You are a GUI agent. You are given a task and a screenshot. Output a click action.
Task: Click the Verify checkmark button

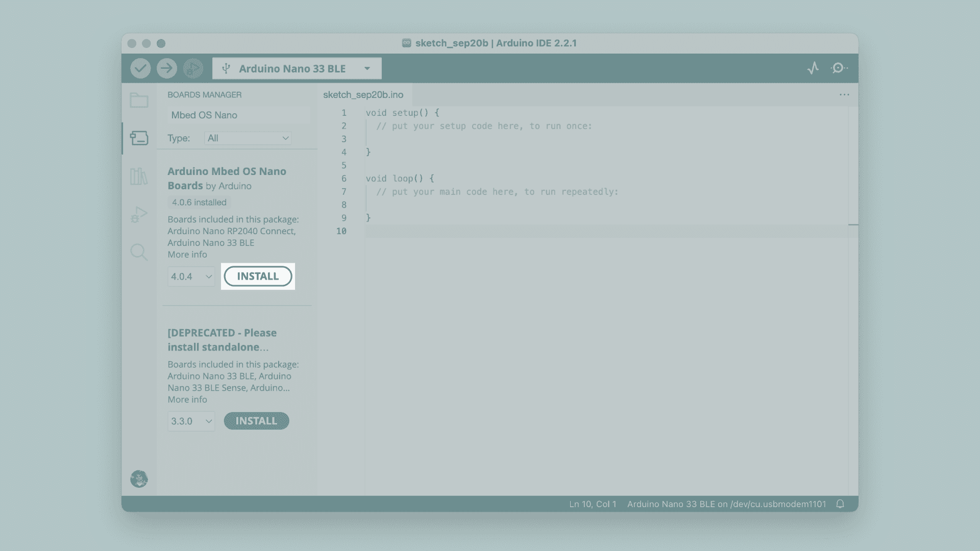coord(140,68)
